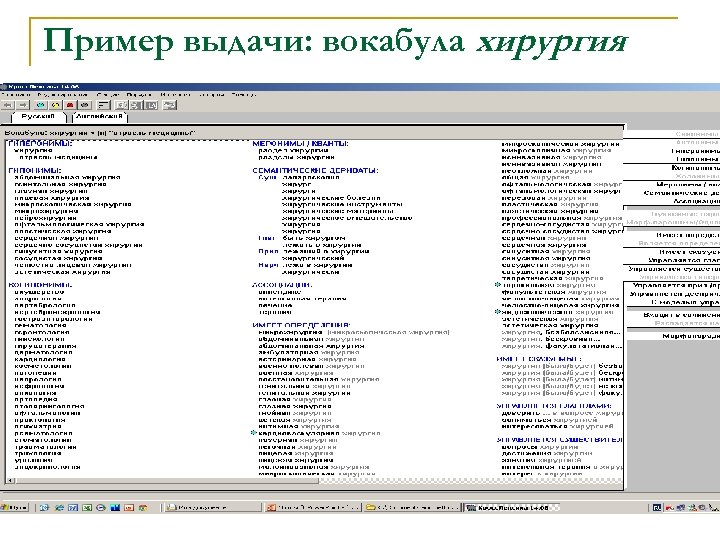Click the dark gray toolbar icon beside red
Viewport: 720px width, 540px height.
[84, 105]
